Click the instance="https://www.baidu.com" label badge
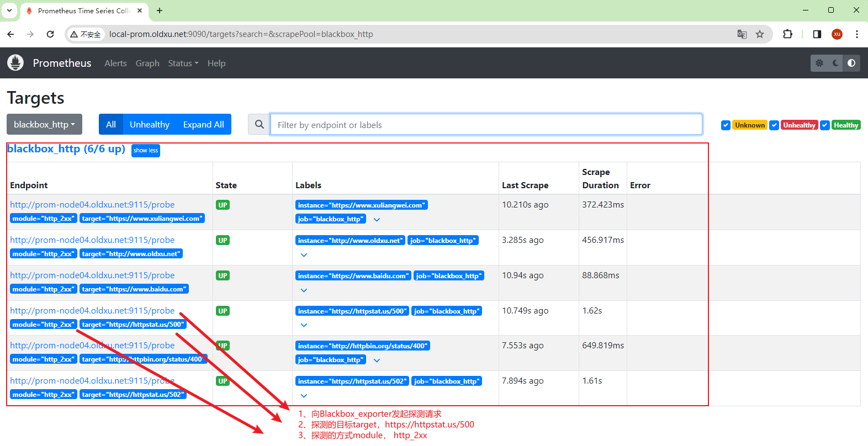Image resolution: width=868 pixels, height=446 pixels. click(x=353, y=276)
